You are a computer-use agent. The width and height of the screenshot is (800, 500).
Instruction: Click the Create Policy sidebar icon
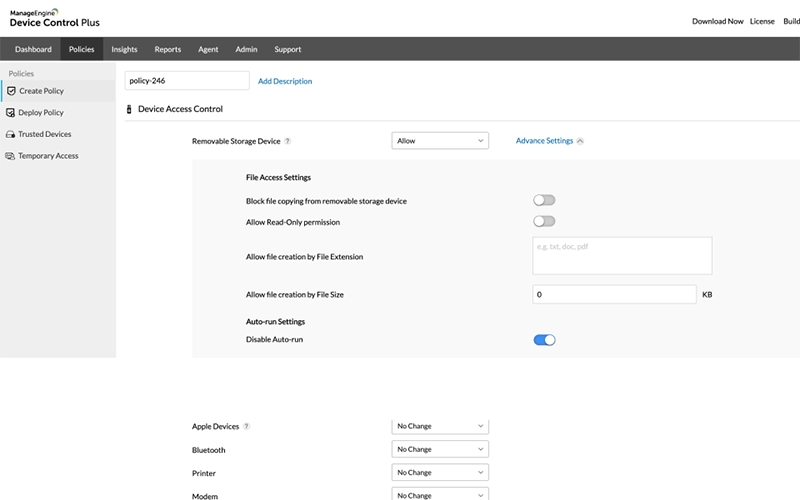[x=11, y=91]
